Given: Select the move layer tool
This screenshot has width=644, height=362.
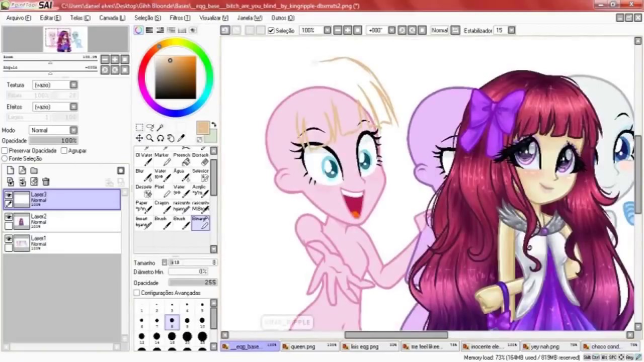Looking at the screenshot, I should (x=139, y=138).
